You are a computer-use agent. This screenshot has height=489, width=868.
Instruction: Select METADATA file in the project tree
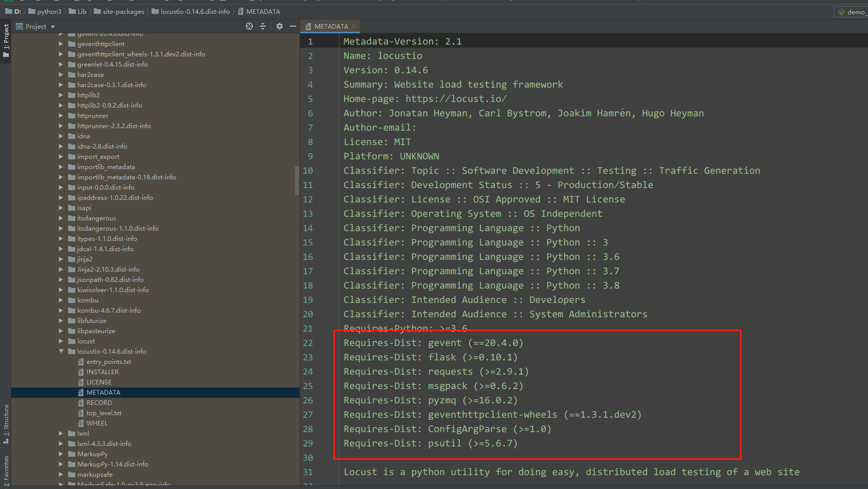click(x=155, y=392)
